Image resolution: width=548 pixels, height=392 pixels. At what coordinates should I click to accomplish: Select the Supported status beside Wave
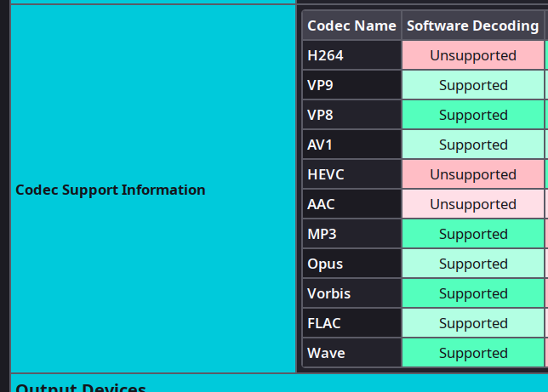(472, 353)
